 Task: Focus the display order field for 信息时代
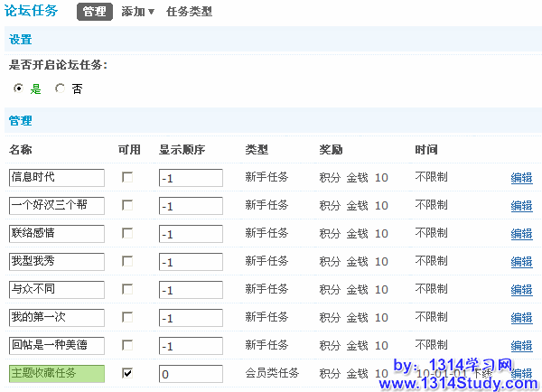click(191, 178)
